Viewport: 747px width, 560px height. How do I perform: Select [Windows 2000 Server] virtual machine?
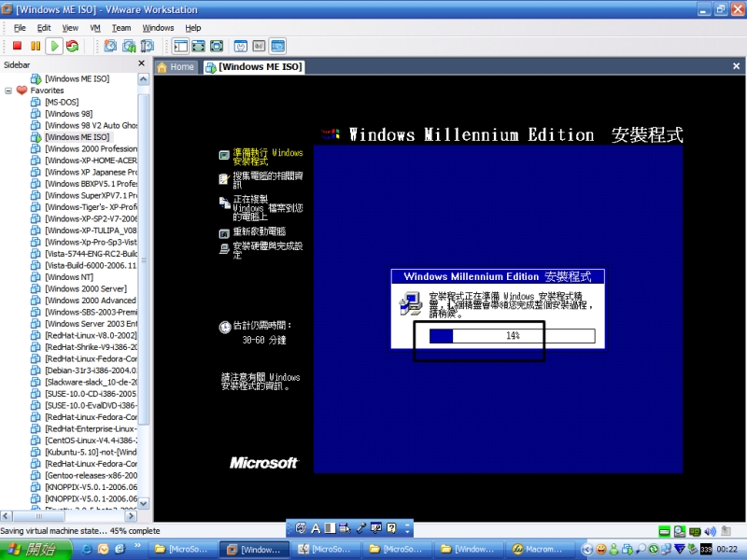tap(86, 288)
